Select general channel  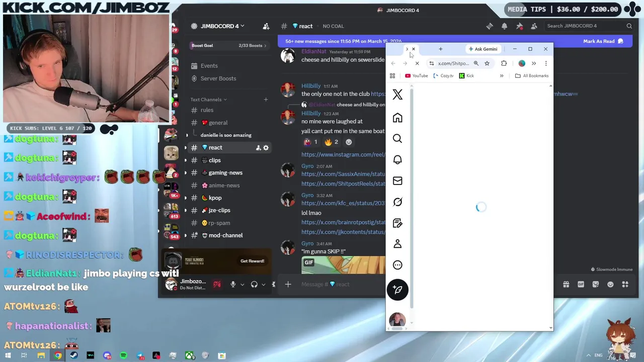tap(218, 123)
